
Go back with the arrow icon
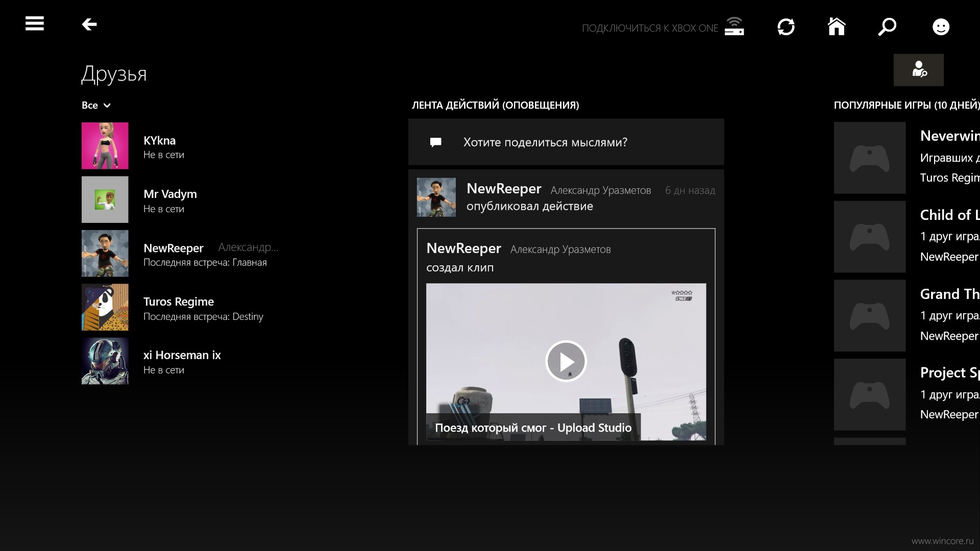(89, 24)
